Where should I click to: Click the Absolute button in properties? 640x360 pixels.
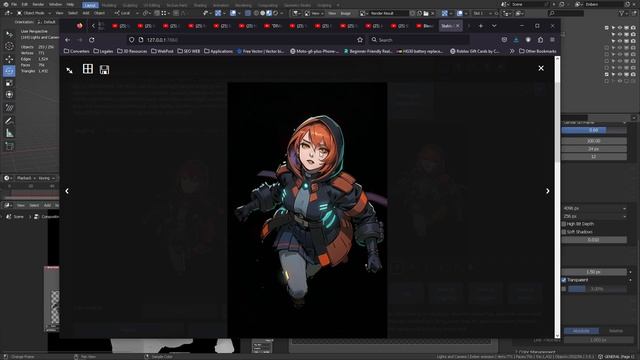pyautogui.click(x=581, y=331)
